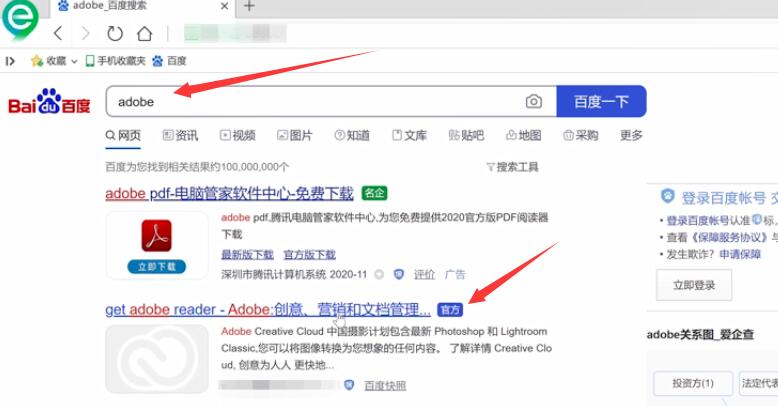The image size is (778, 406).
Task: Reload the page with the refresh icon
Action: pos(115,33)
